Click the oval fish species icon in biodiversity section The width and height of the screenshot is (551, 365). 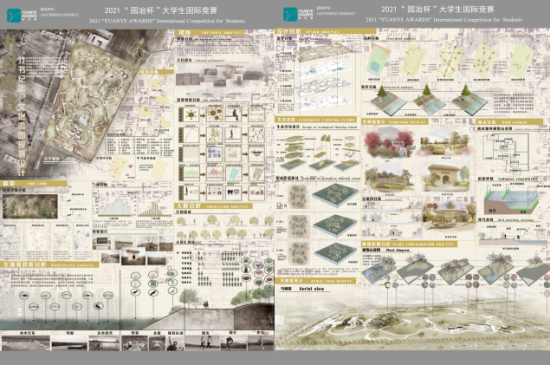[24, 295]
